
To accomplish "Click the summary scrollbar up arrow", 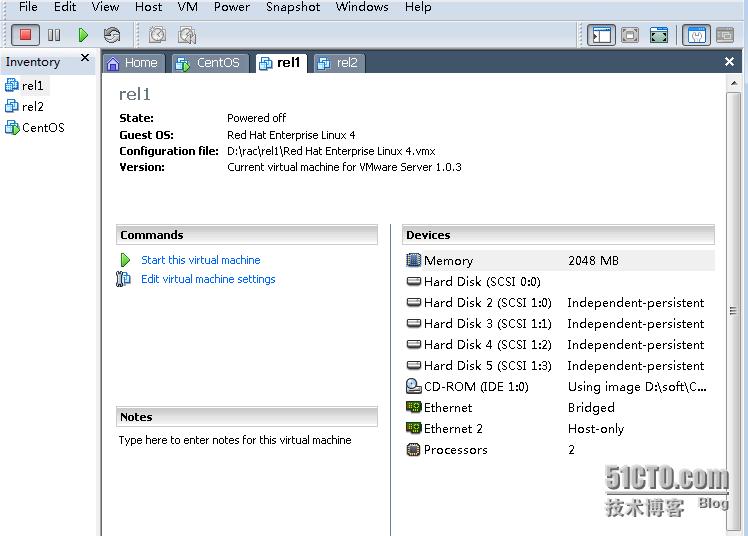I will coord(734,83).
